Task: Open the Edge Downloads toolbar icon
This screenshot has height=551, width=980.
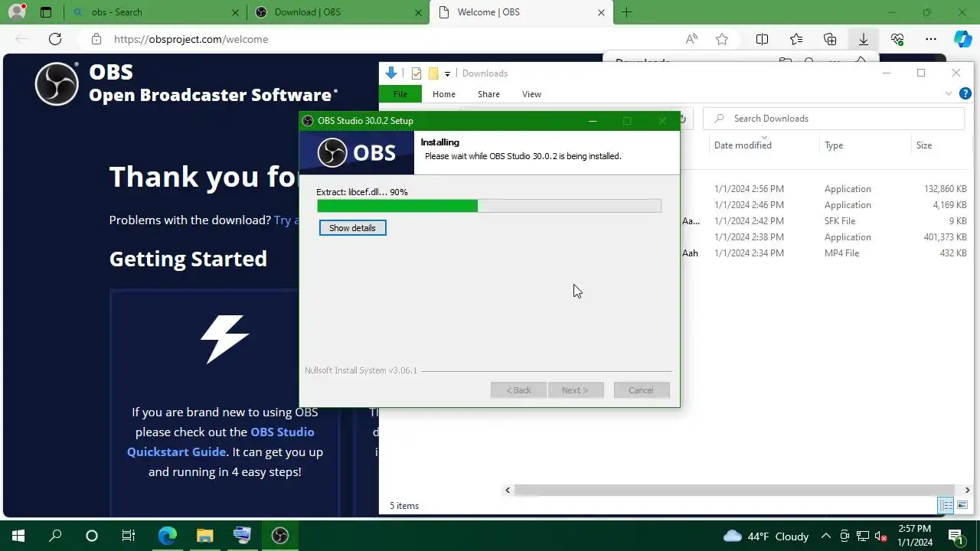Action: (863, 39)
